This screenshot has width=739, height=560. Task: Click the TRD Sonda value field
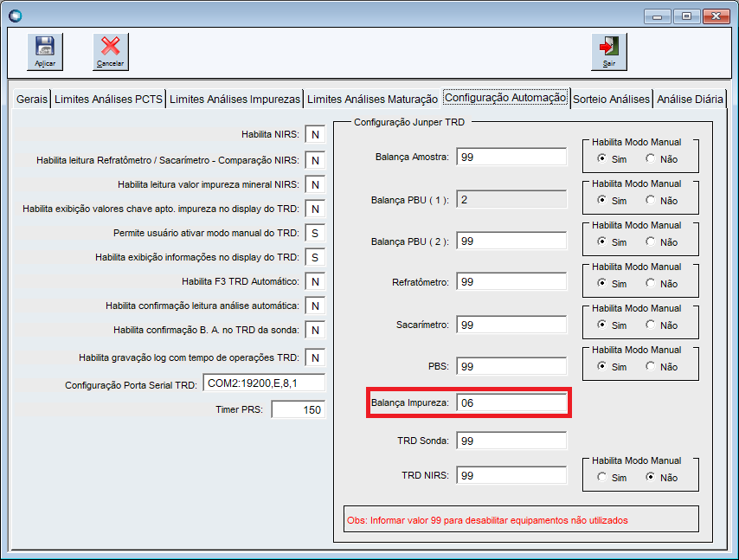pos(511,441)
